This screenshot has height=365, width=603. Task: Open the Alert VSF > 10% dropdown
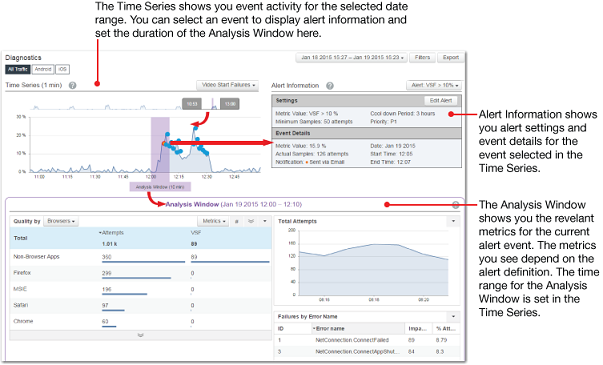434,85
